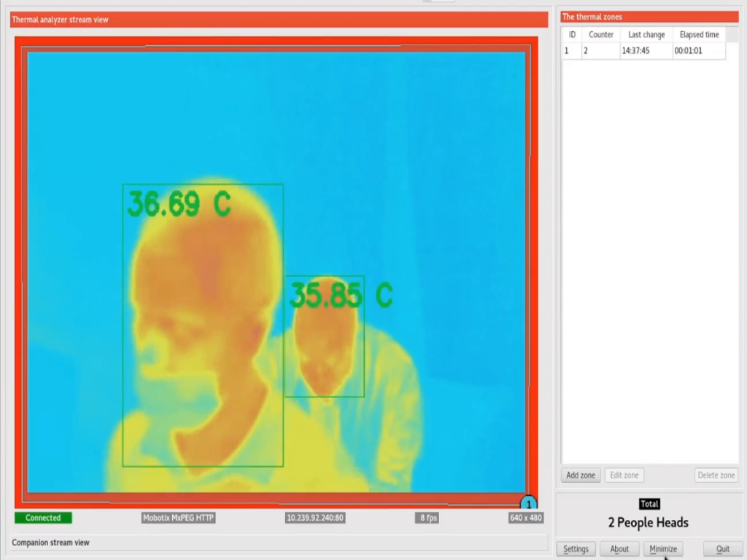This screenshot has height=560, width=747.
Task: Click the disabled Edit zone button
Action: click(x=624, y=475)
